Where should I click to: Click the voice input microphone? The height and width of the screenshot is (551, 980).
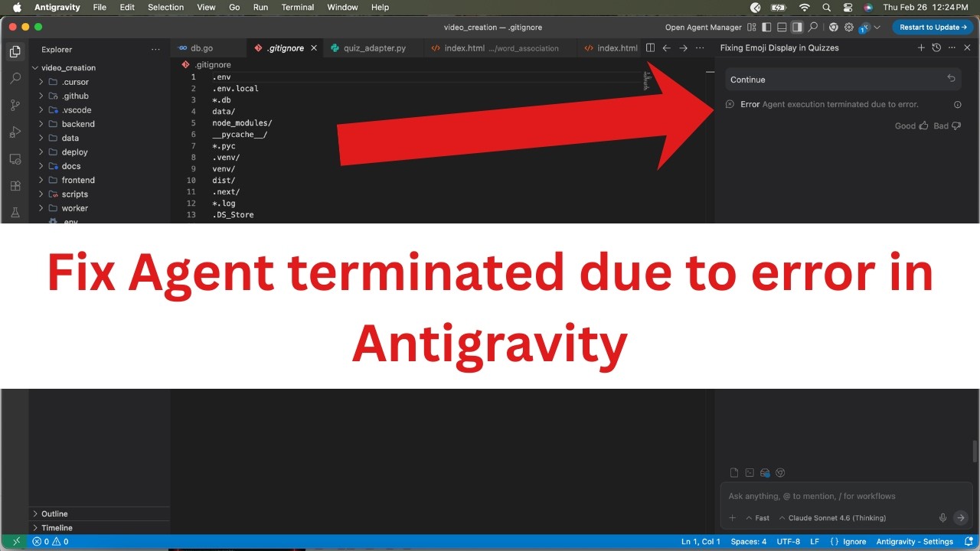pyautogui.click(x=942, y=518)
